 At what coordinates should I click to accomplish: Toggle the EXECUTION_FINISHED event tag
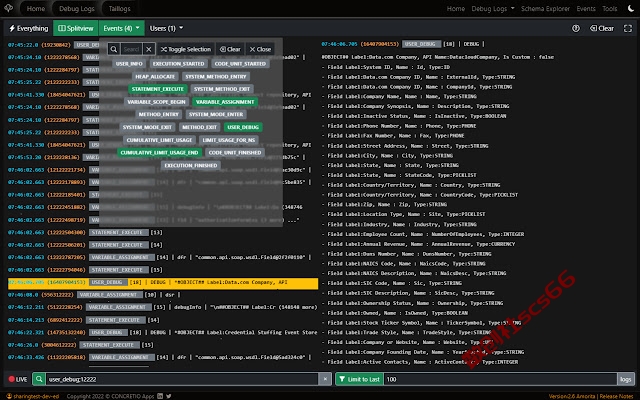click(x=191, y=165)
